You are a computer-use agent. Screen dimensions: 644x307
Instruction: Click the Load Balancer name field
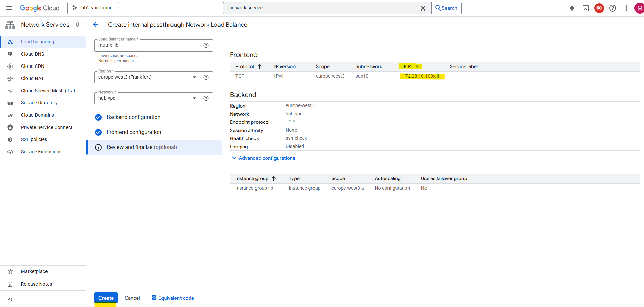[149, 45]
